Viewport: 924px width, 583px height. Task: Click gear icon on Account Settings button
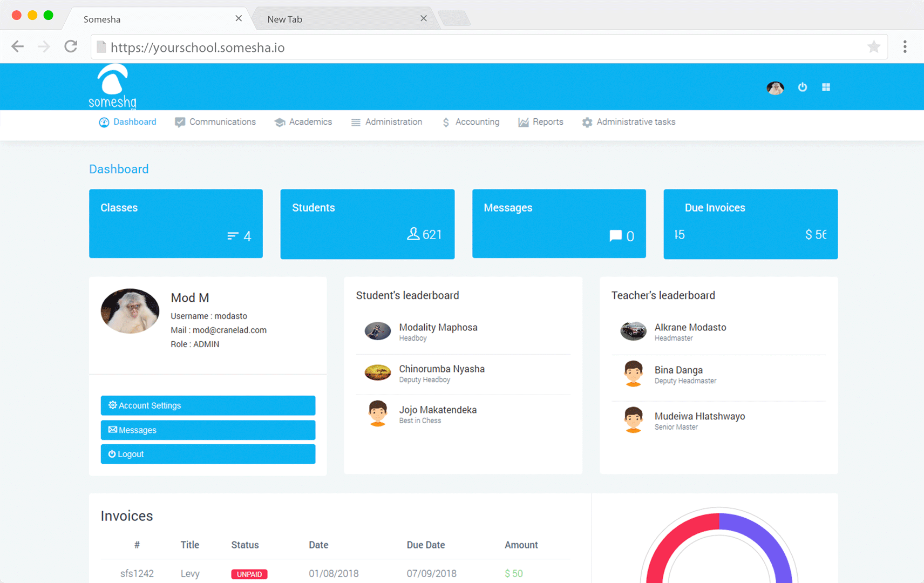(x=112, y=405)
